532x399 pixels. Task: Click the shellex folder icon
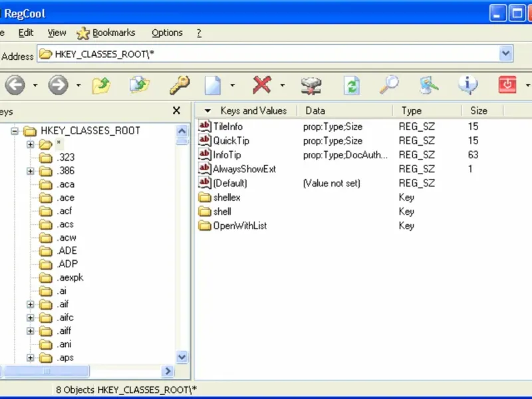pyautogui.click(x=205, y=197)
